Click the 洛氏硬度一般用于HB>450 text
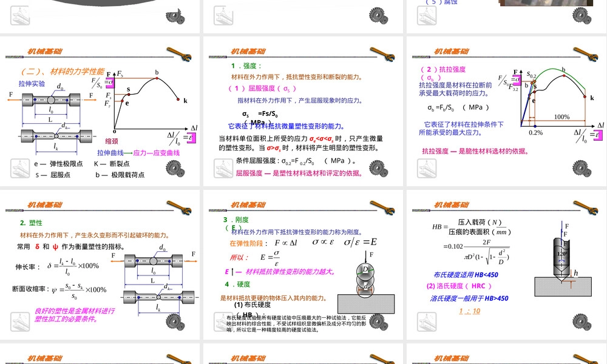607x364 pixels. (x=469, y=298)
